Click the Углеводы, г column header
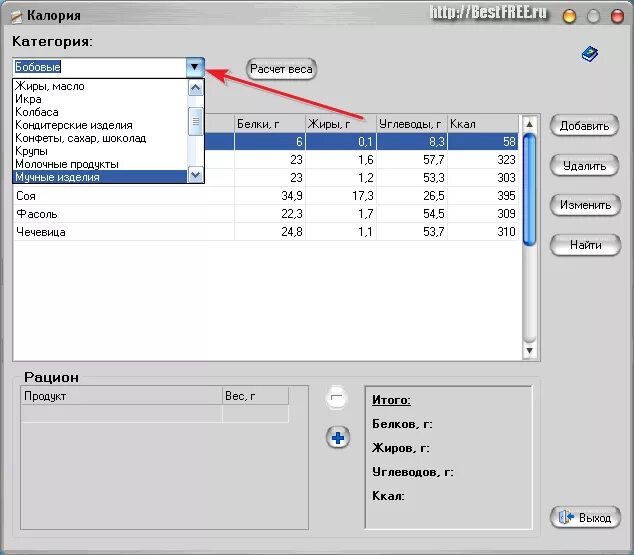 (x=412, y=124)
